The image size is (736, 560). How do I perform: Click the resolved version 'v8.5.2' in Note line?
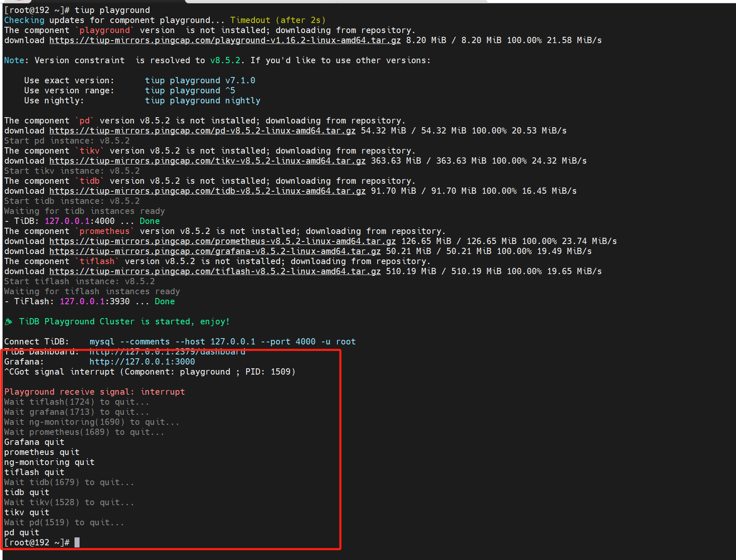pyautogui.click(x=225, y=60)
